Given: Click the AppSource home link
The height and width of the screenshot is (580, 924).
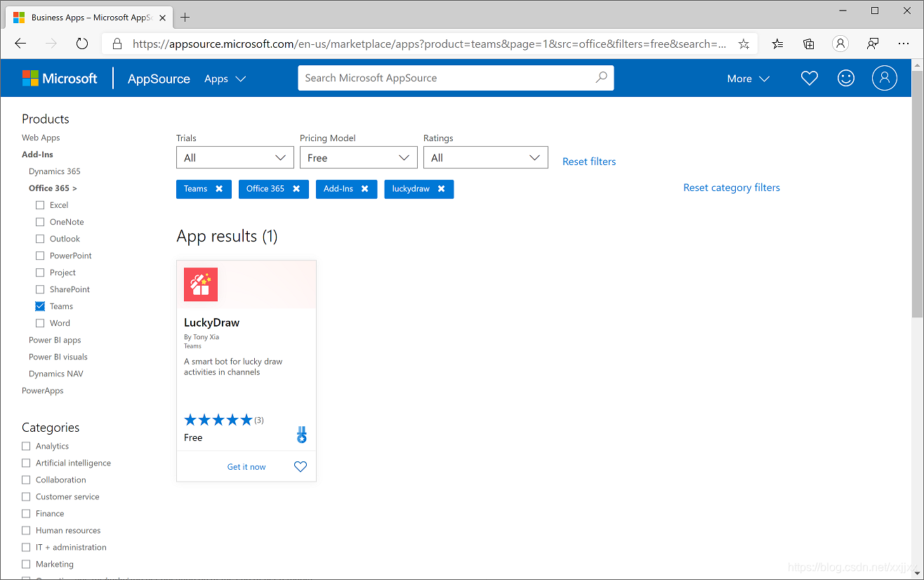Looking at the screenshot, I should [159, 79].
